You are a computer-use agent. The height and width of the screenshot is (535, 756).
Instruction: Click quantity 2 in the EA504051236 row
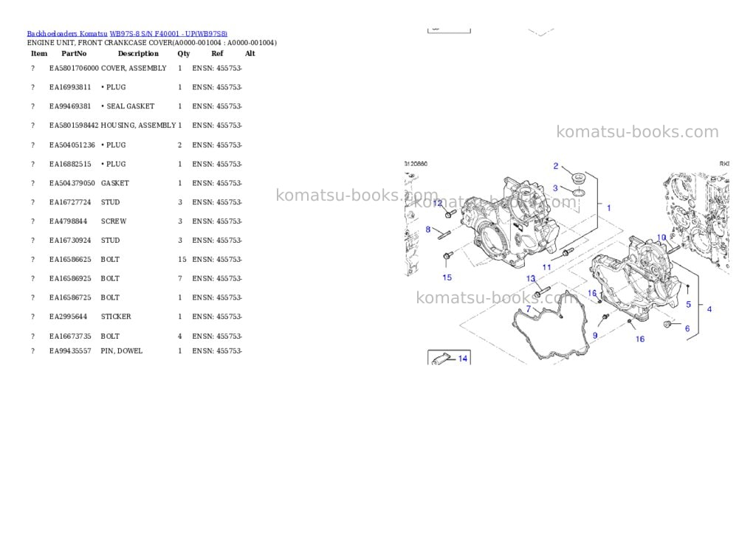tap(180, 145)
